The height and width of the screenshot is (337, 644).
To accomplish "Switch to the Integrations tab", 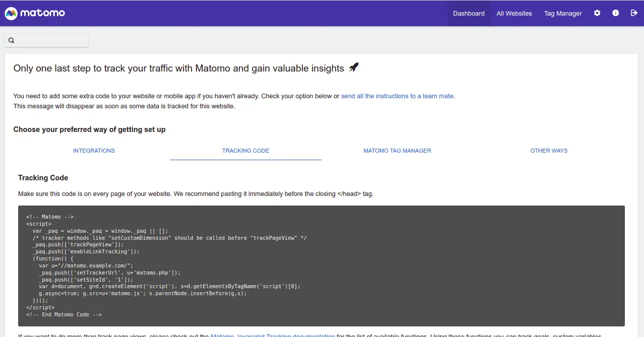I will (x=94, y=151).
